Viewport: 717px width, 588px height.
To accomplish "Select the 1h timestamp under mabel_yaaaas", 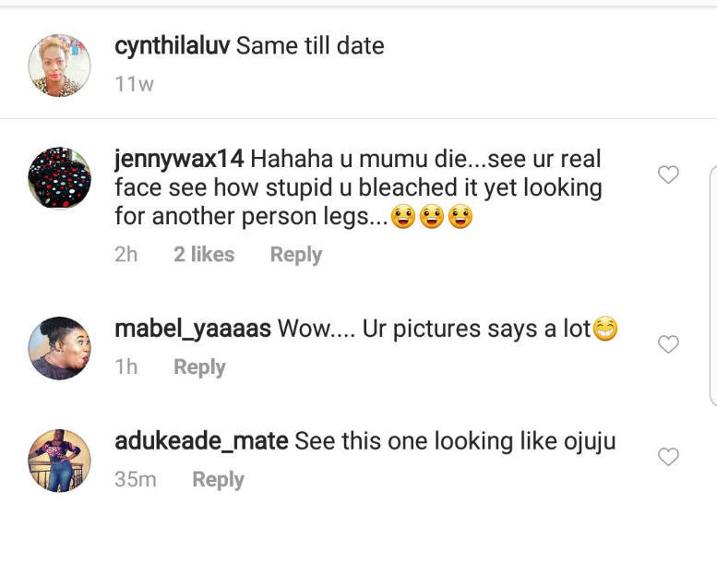I will [126, 367].
